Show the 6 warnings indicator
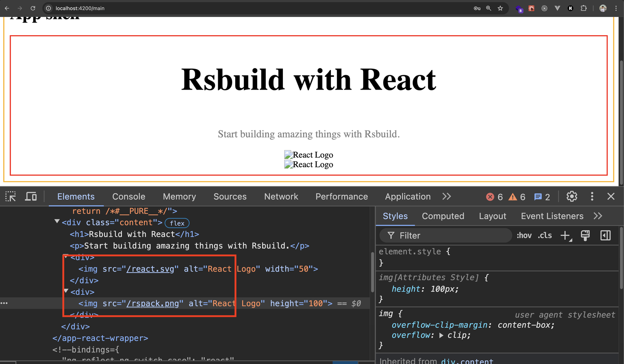Screen dimensions: 624x364 [517, 197]
